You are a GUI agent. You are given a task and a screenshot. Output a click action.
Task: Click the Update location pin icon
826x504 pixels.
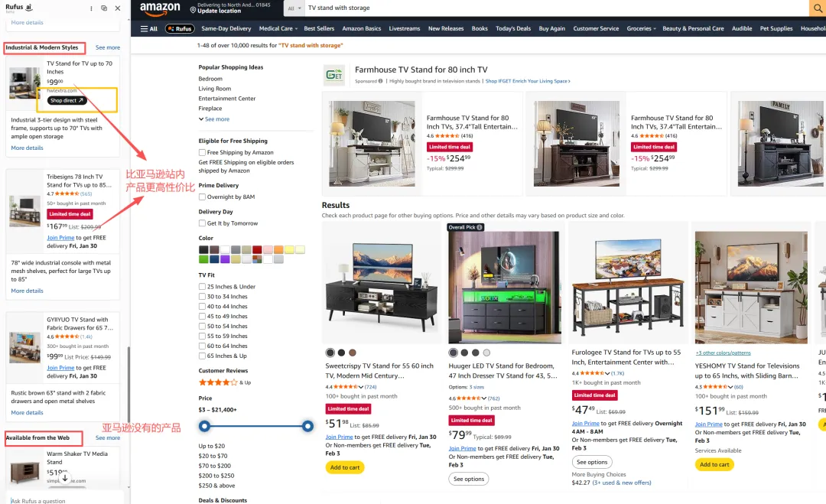[x=193, y=9]
